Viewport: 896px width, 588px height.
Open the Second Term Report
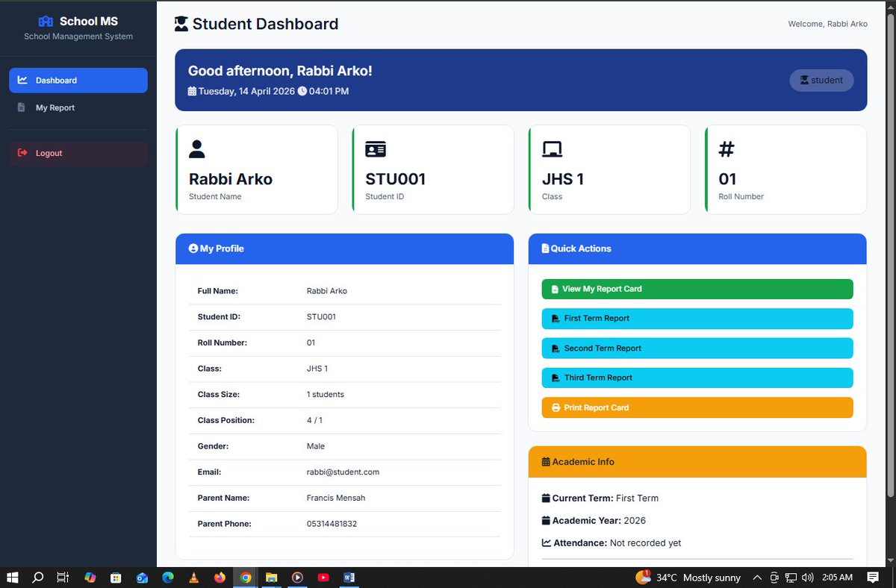(697, 348)
